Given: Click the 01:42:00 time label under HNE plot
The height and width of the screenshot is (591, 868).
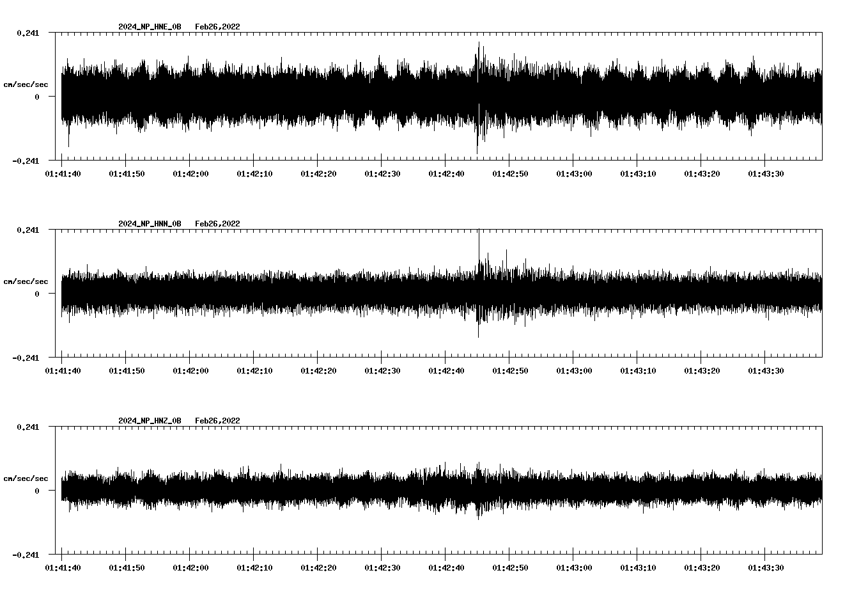Looking at the screenshot, I should 190,174.
